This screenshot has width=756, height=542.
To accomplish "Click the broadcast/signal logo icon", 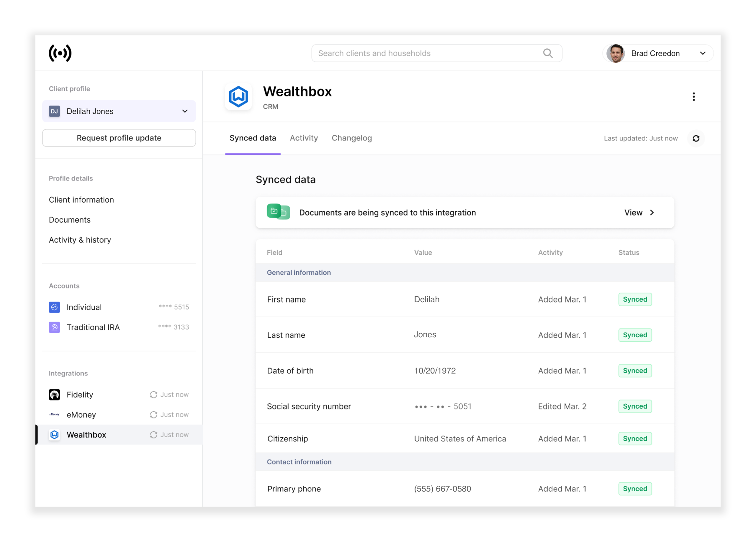I will coord(60,53).
